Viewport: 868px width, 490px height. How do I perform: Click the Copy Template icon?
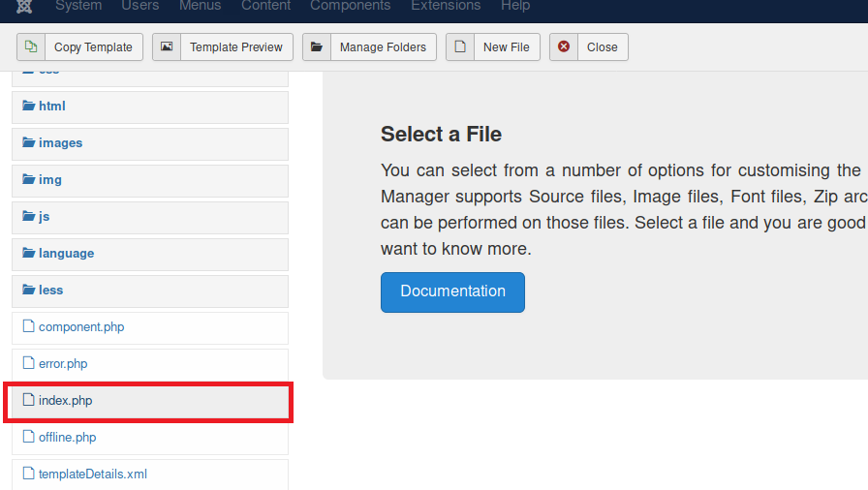click(31, 46)
